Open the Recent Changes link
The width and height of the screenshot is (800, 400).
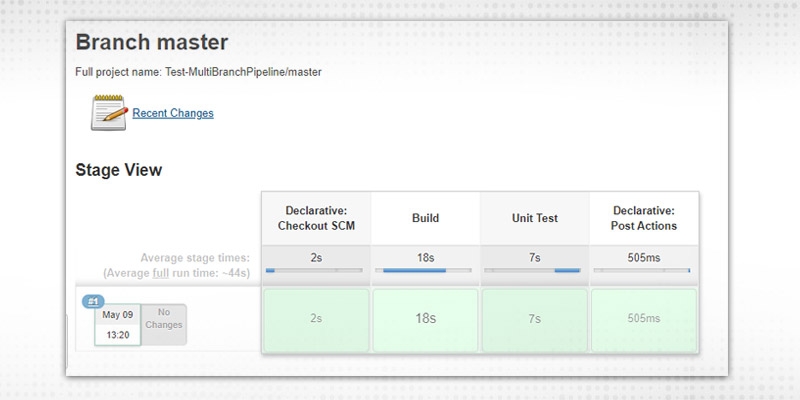click(x=173, y=113)
